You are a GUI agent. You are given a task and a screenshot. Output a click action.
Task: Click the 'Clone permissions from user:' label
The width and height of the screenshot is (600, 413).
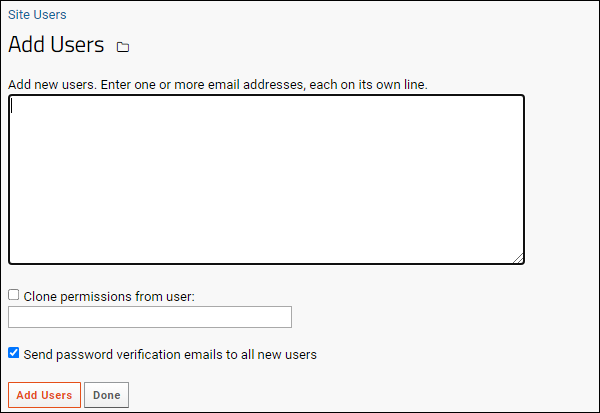pos(109,297)
